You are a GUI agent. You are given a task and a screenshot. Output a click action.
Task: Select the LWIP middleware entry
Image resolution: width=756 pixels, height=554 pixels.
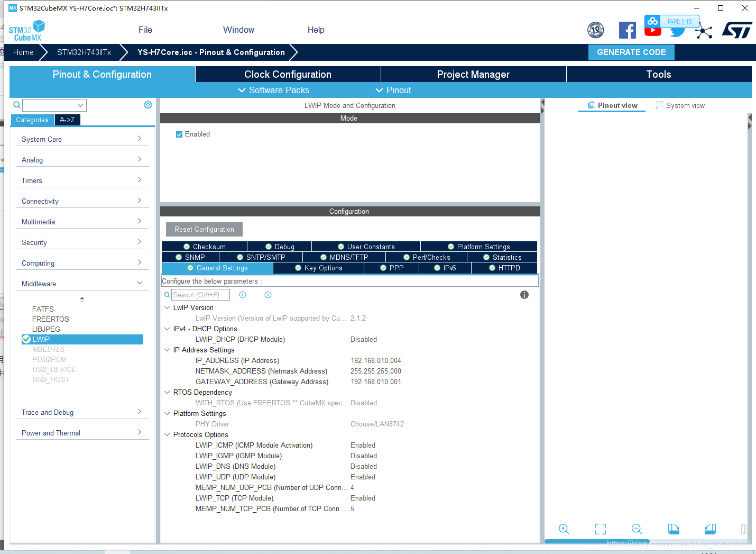[82, 339]
